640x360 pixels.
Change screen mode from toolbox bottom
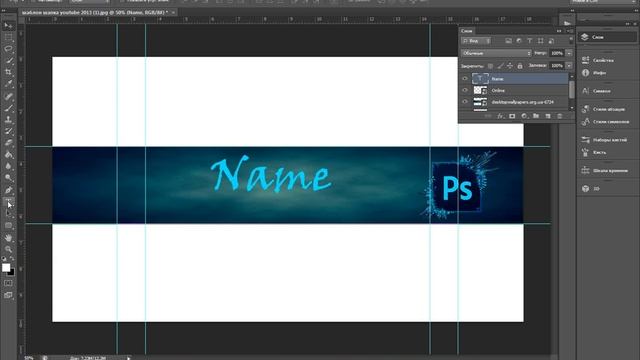click(8, 295)
